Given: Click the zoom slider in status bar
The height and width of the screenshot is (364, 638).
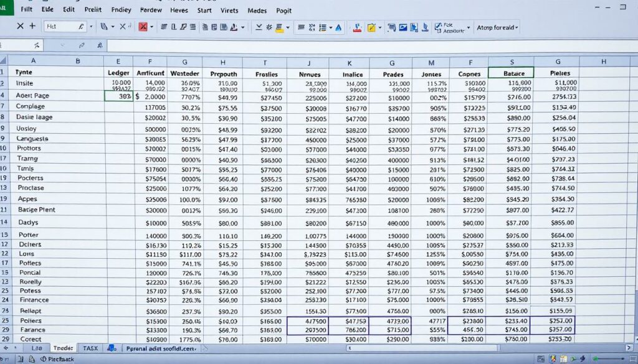Looking at the screenshot, I should (x=607, y=359).
